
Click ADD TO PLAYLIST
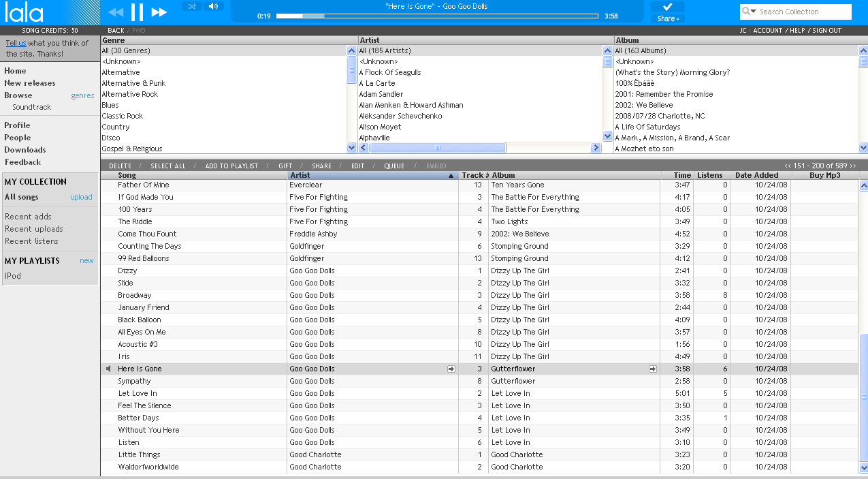coord(232,166)
